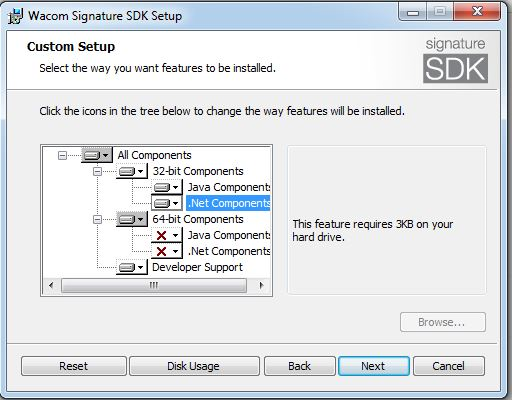The image size is (512, 400).
Task: Open install options for All Components
Action: pos(97,155)
